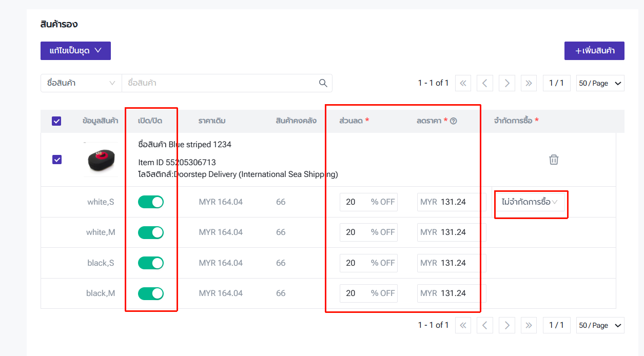Click the search magnifier icon
This screenshot has height=356, width=644.
tap(323, 83)
